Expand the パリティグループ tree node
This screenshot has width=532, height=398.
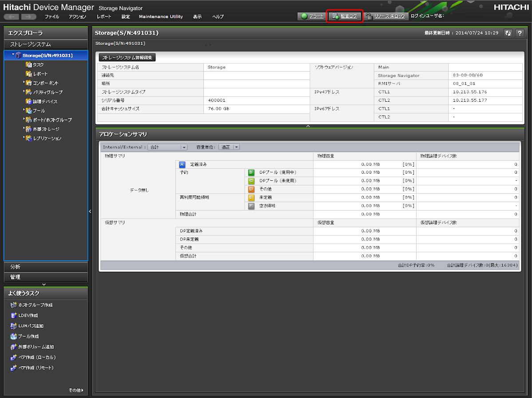point(24,92)
